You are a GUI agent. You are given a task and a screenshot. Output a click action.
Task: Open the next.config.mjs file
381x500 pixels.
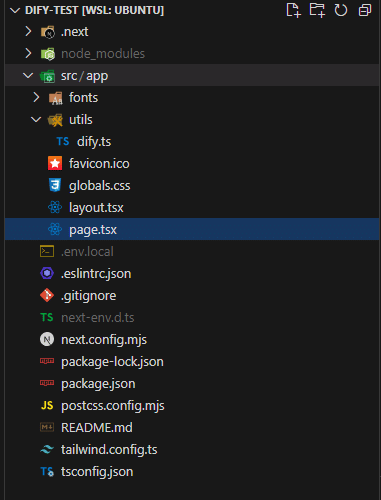pyautogui.click(x=104, y=340)
